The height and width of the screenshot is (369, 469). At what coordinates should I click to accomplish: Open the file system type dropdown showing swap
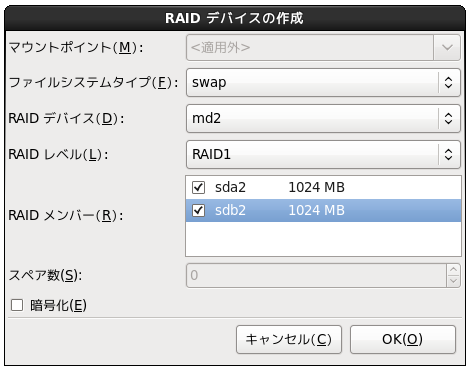(x=323, y=82)
